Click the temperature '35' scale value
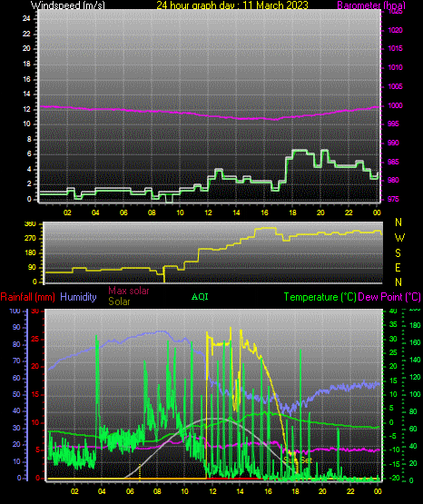This screenshot has height=504, width=423. 393,324
